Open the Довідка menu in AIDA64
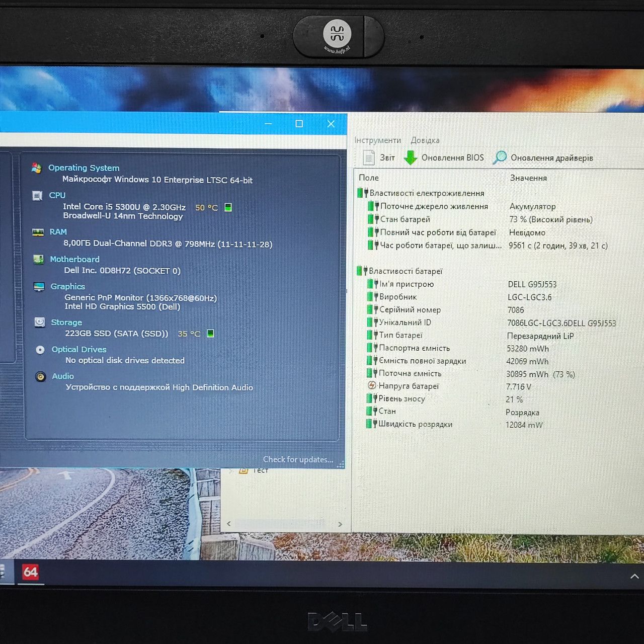Viewport: 644px width, 644px height. (x=425, y=140)
